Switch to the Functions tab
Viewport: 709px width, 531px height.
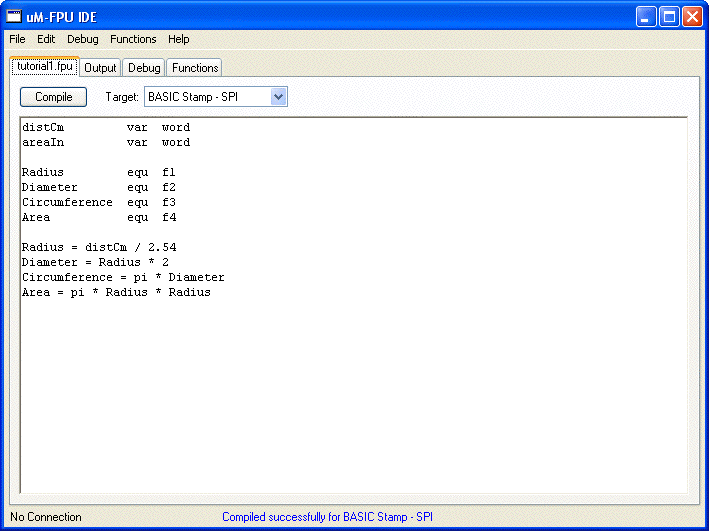coord(195,68)
